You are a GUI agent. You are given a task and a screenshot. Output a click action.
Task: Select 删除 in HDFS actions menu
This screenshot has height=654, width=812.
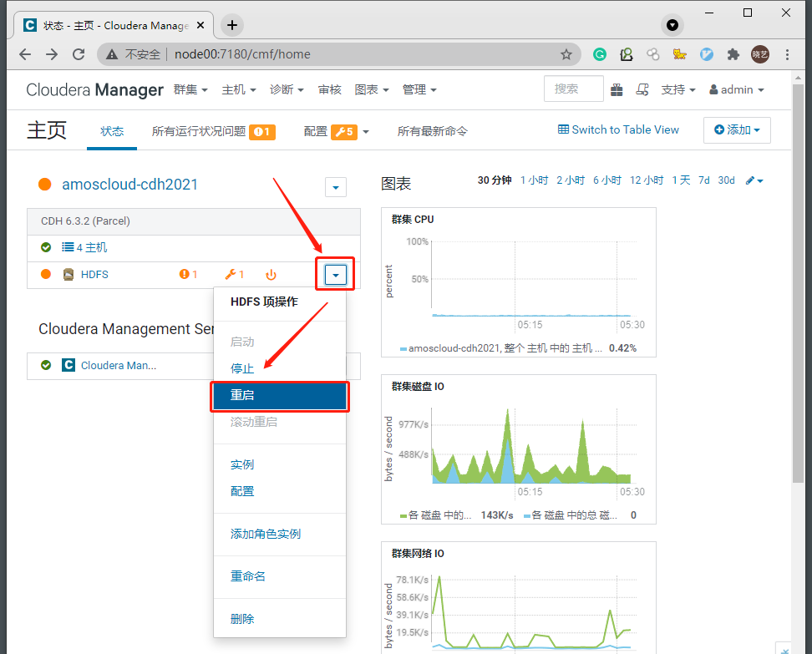tap(242, 619)
